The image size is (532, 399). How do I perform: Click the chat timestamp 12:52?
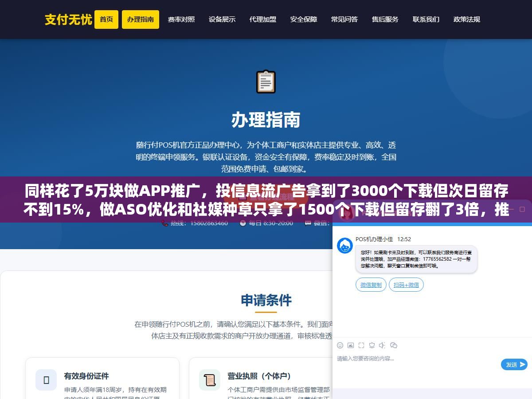(x=404, y=239)
